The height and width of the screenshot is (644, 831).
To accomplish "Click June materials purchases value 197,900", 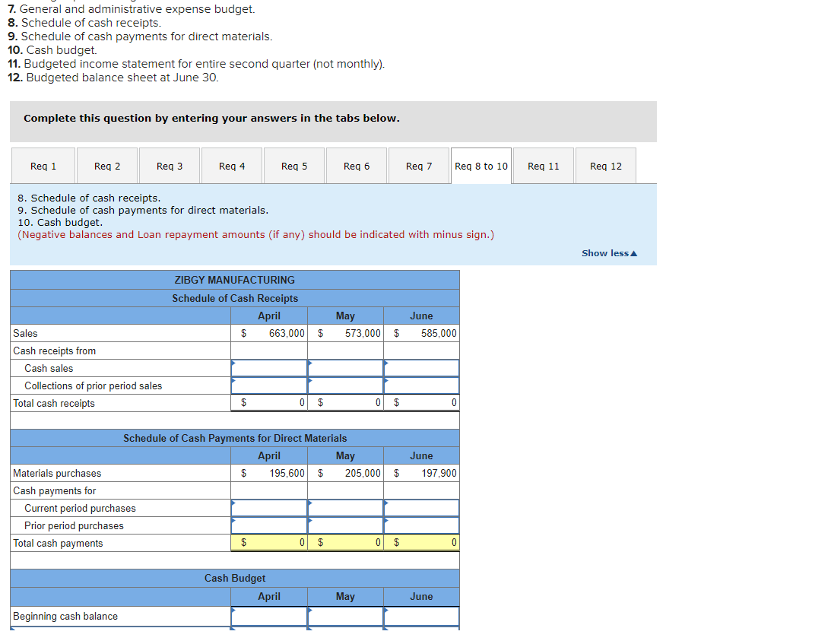I will (439, 473).
